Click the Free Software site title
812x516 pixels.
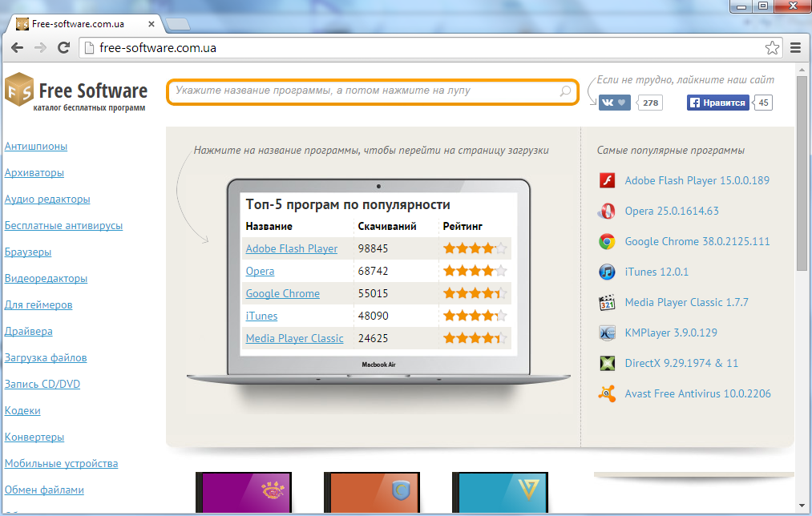[93, 91]
